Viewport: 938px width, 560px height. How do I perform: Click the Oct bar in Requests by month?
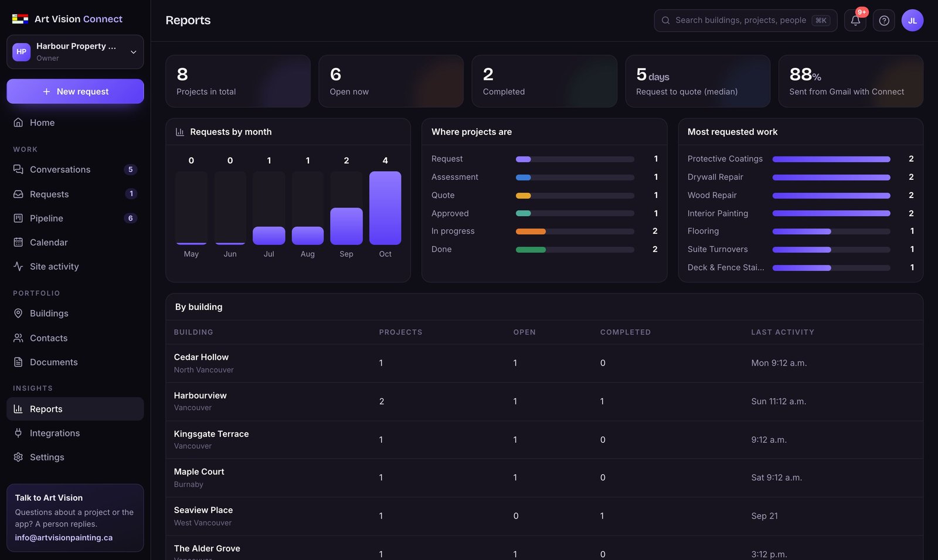tap(385, 208)
